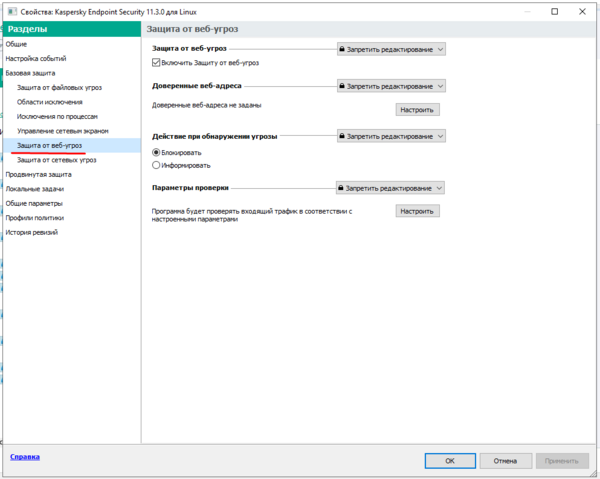The height and width of the screenshot is (479, 600).
Task: Open Локальные задачи section
Action: point(34,189)
